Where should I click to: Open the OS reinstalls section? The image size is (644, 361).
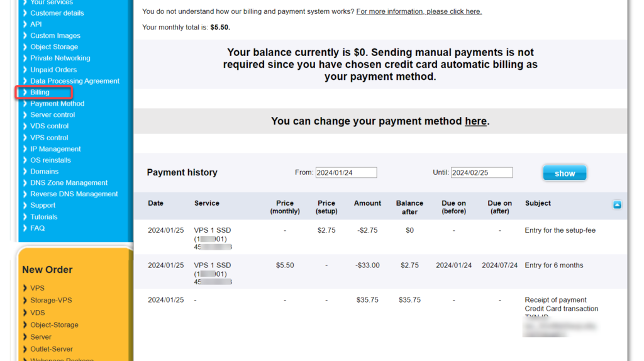(50, 160)
